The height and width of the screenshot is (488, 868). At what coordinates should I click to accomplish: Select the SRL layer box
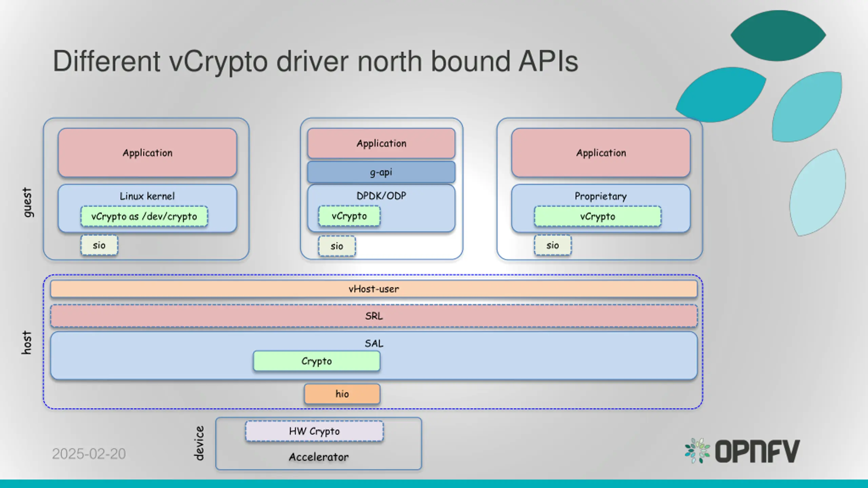[374, 316]
